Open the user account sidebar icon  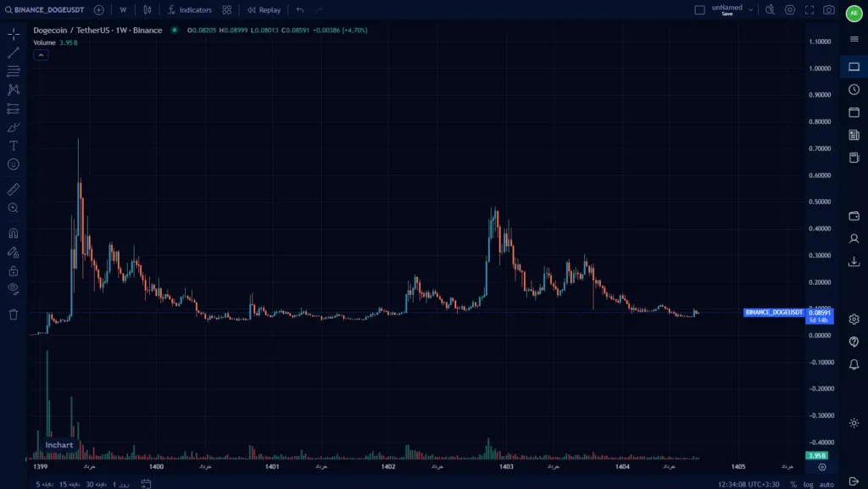(x=854, y=238)
